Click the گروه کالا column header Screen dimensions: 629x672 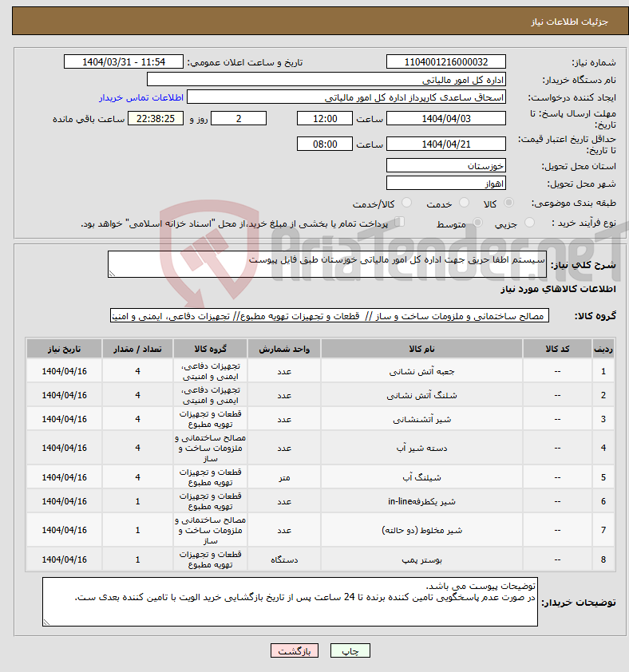tap(210, 349)
